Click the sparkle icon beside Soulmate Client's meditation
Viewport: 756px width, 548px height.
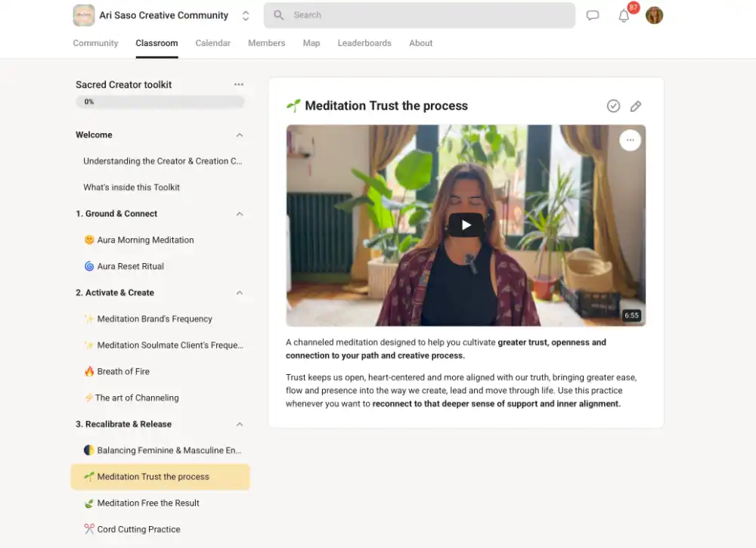(x=89, y=345)
